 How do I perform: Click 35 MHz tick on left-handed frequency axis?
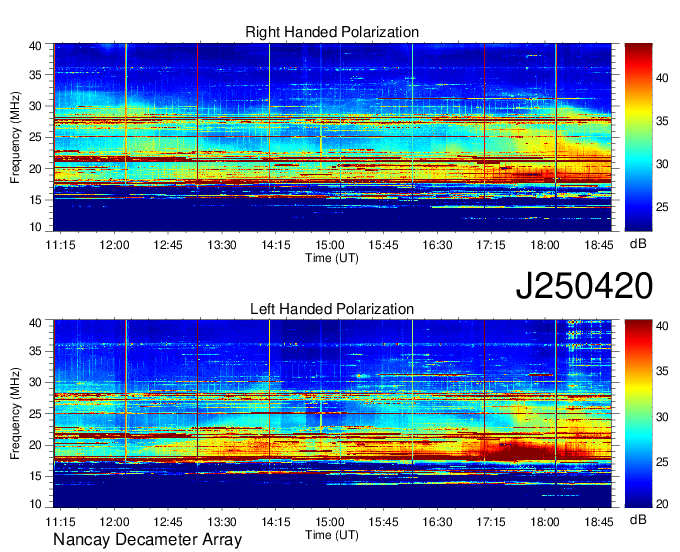[x=35, y=351]
